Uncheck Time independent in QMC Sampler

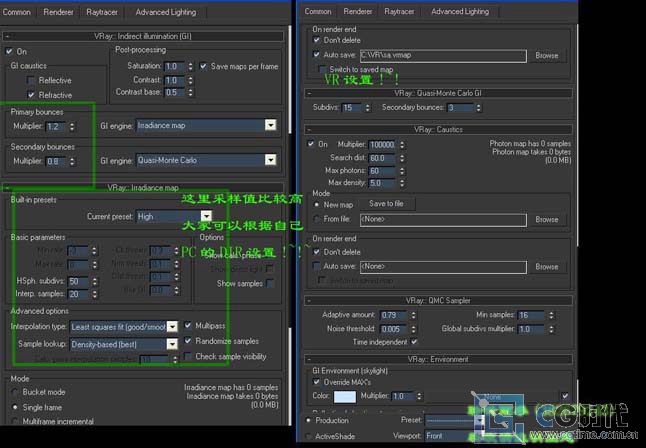(414, 341)
